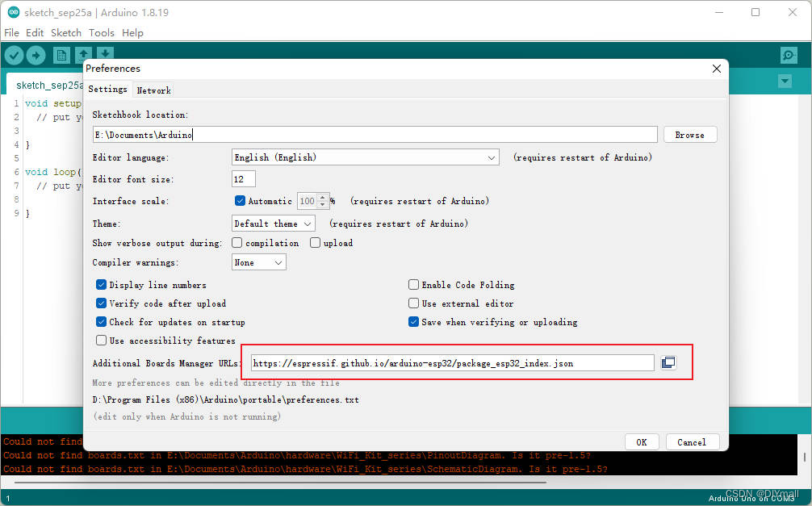Close the Preferences dialog

(x=717, y=69)
